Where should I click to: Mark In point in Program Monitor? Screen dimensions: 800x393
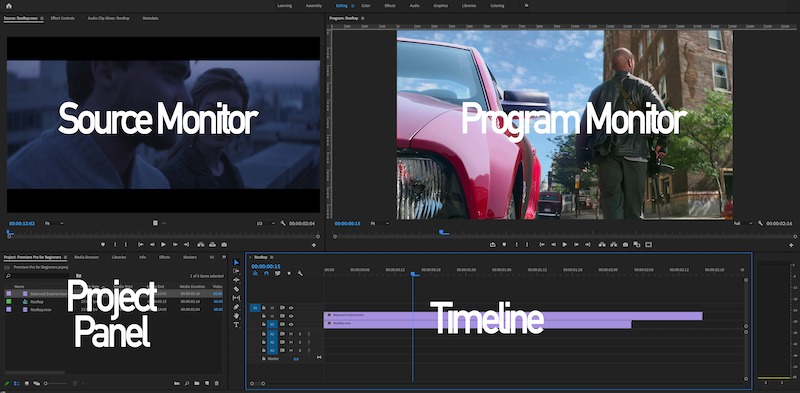(x=516, y=244)
